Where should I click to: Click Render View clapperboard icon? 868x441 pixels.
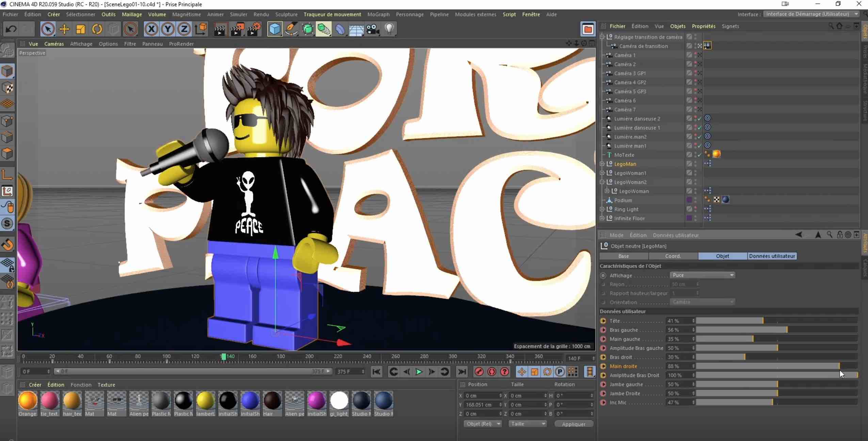[220, 29]
